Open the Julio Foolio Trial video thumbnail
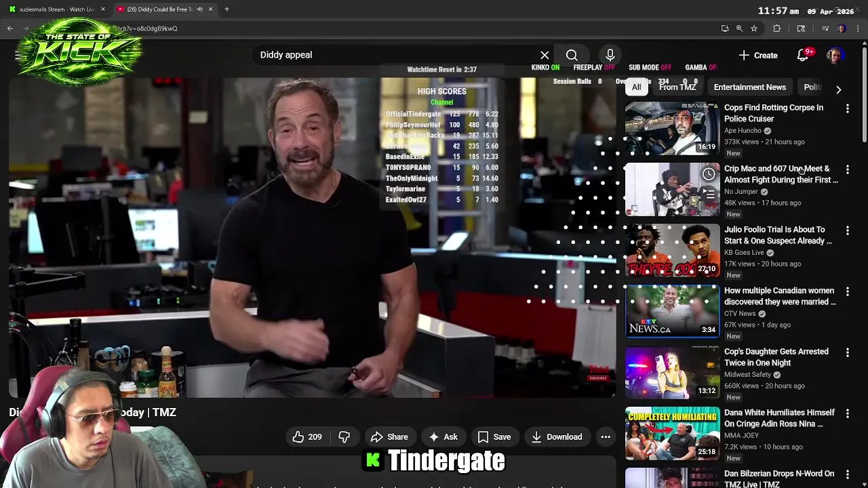The image size is (868, 488). [672, 250]
